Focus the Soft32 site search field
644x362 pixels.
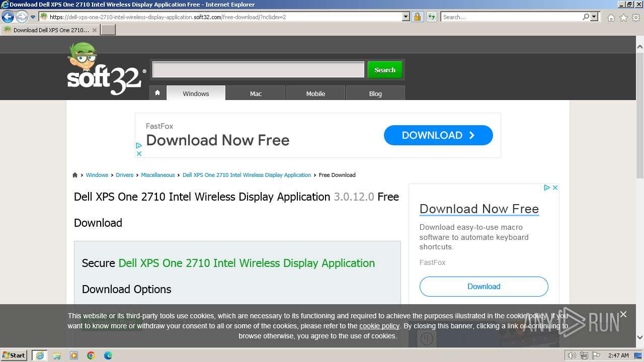coord(258,69)
